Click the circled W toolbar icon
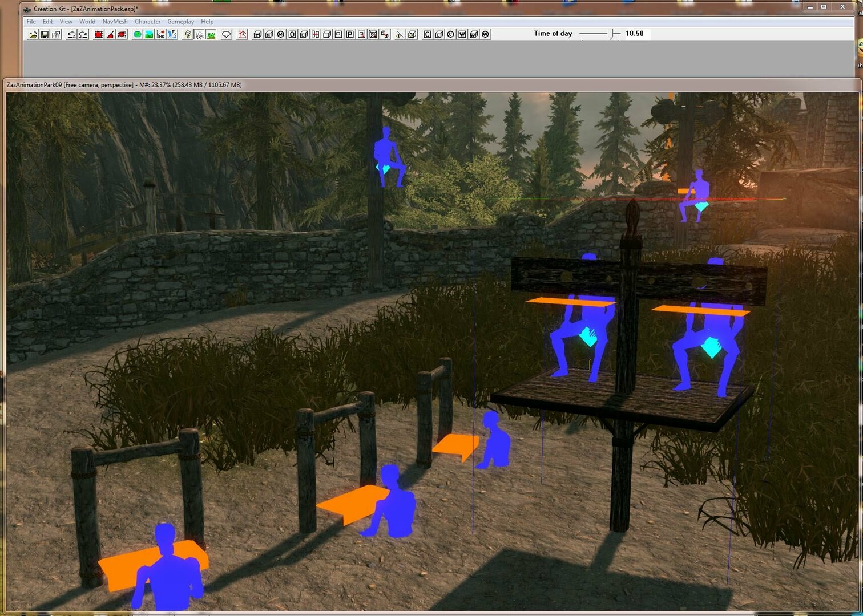The width and height of the screenshot is (863, 616). (486, 34)
